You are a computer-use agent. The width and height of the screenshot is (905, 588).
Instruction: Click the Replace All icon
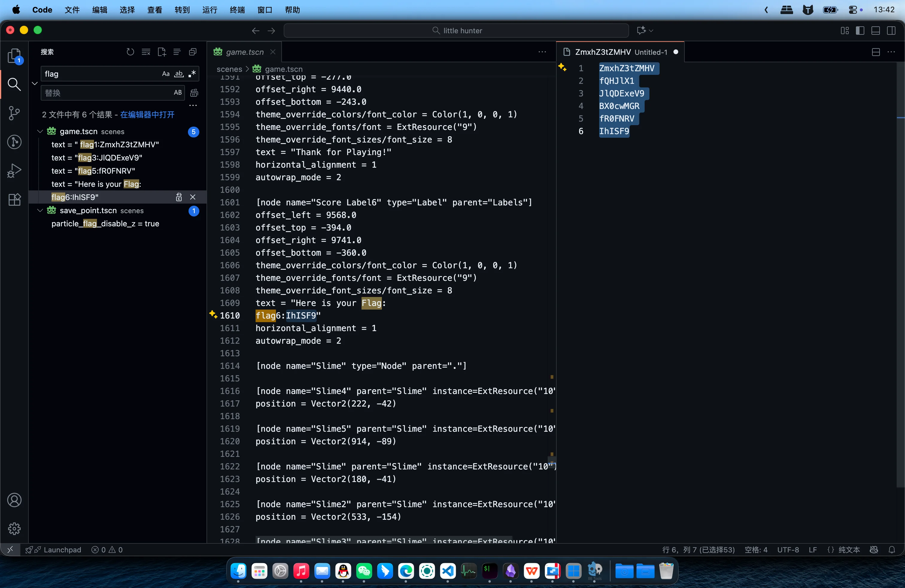coord(194,93)
